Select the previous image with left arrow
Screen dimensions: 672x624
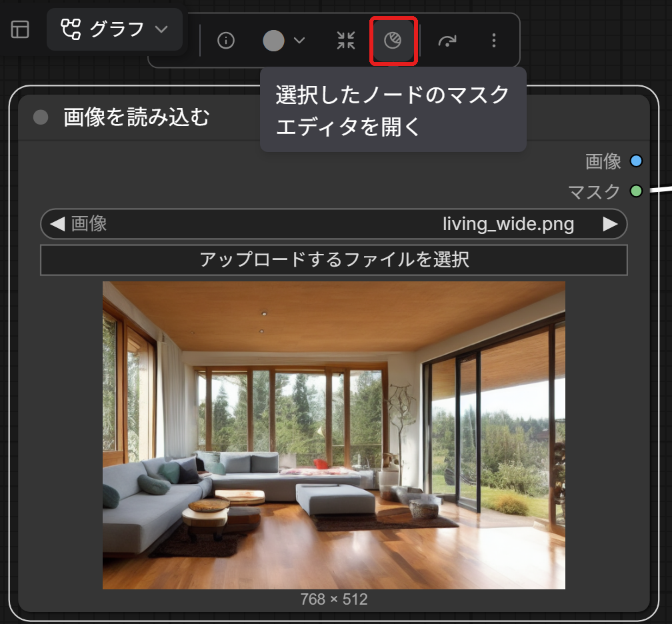coord(57,224)
